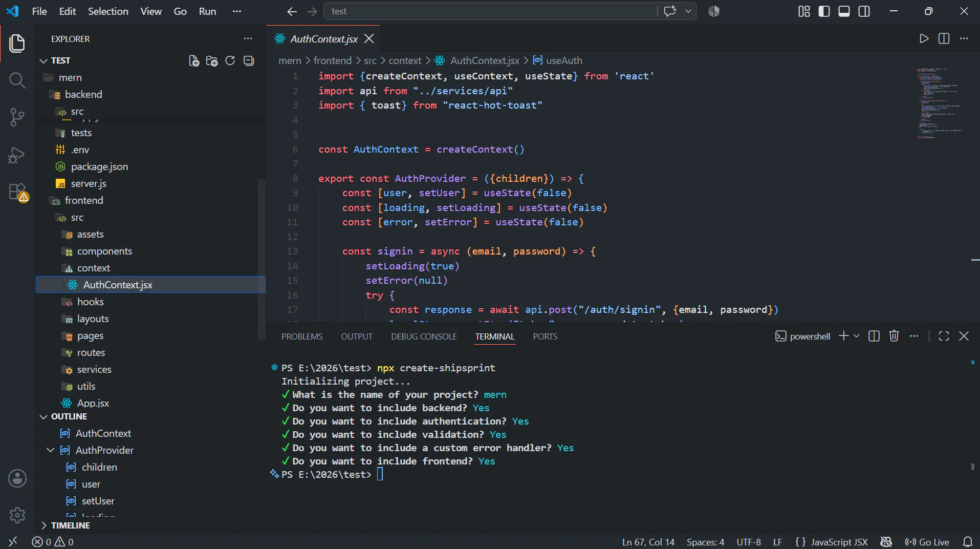Collapse all folders in Explorer
The image size is (980, 549).
point(249,61)
